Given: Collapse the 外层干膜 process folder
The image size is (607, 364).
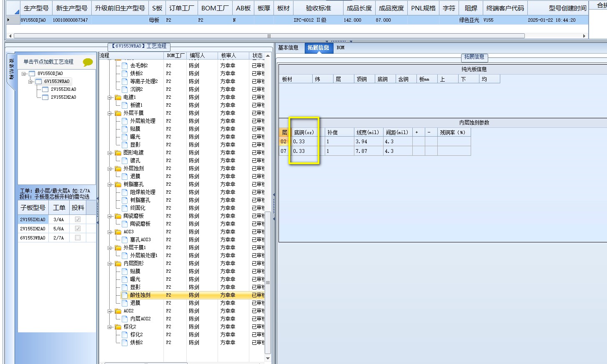Looking at the screenshot, I should (x=110, y=113).
